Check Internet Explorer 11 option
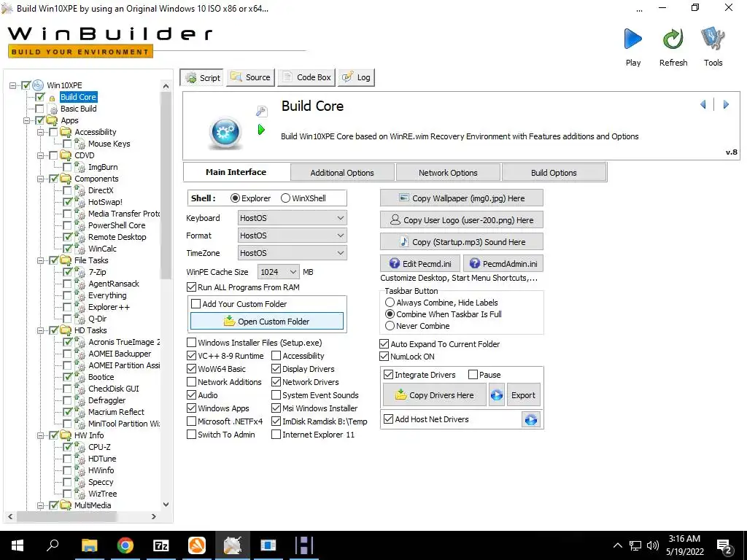Screen dimensions: 747x560 click(x=276, y=435)
